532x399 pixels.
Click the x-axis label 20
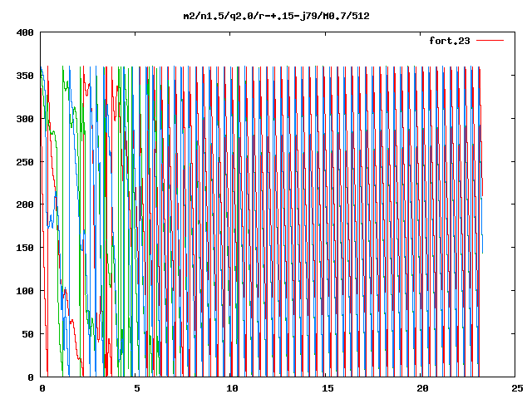tap(422, 388)
